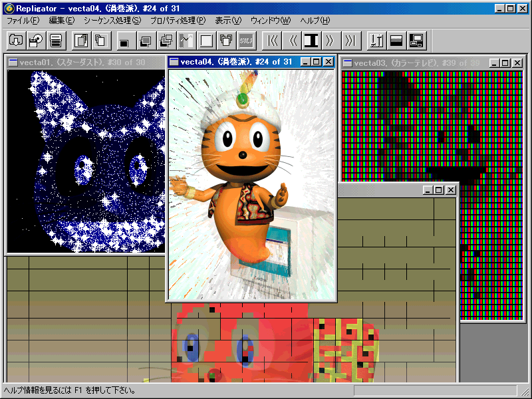Image resolution: width=532 pixels, height=399 pixels.
Task: Click the three stacked frames toolbar icon
Action: pyautogui.click(x=166, y=41)
